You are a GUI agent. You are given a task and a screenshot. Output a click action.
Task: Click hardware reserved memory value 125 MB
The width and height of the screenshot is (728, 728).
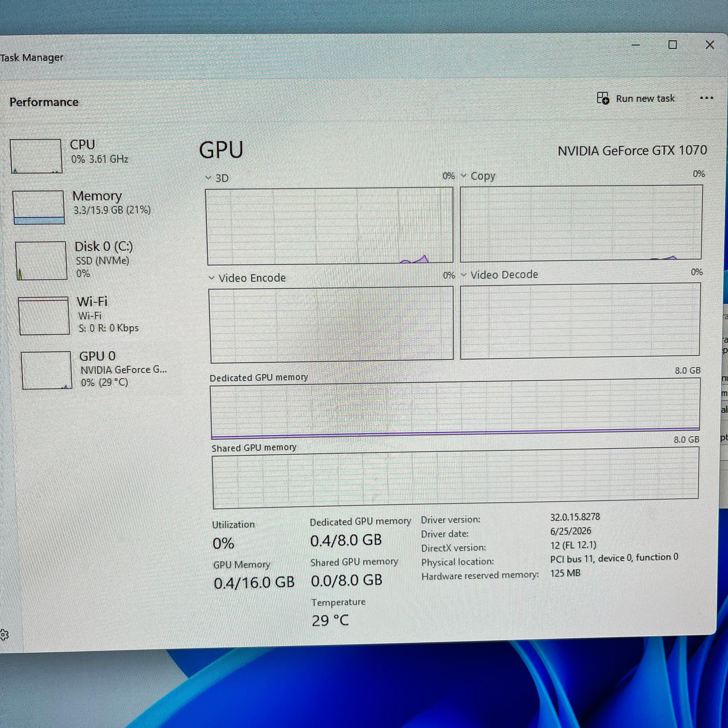point(565,573)
